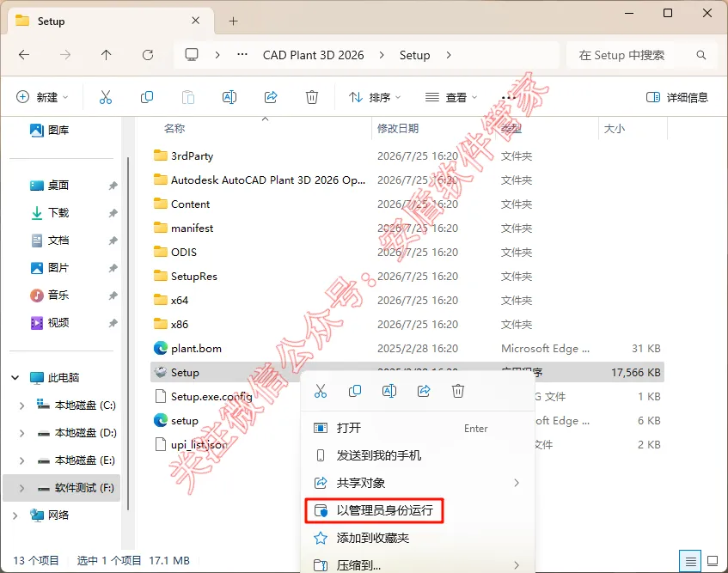728x573 pixels.
Task: Open the 排序 sort dropdown
Action: (x=375, y=97)
